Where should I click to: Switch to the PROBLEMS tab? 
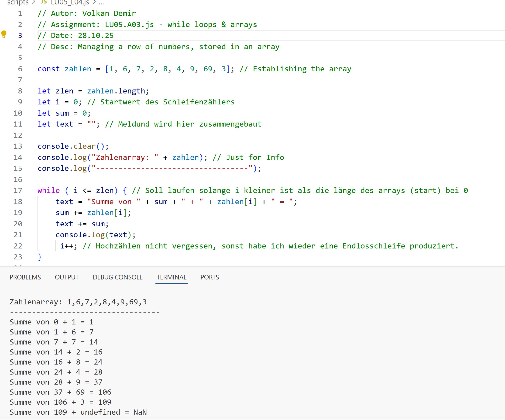coord(25,277)
